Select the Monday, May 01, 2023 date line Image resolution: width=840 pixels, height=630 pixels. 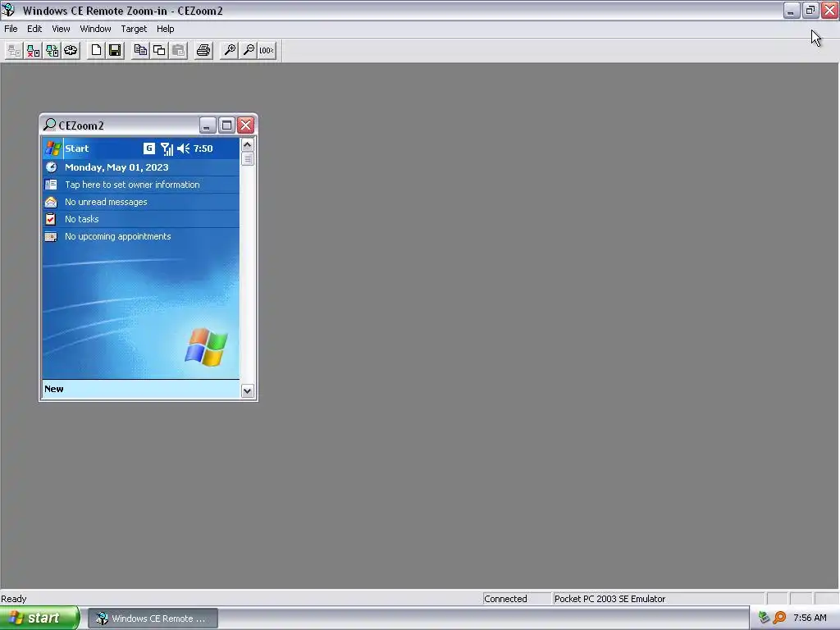click(x=116, y=167)
